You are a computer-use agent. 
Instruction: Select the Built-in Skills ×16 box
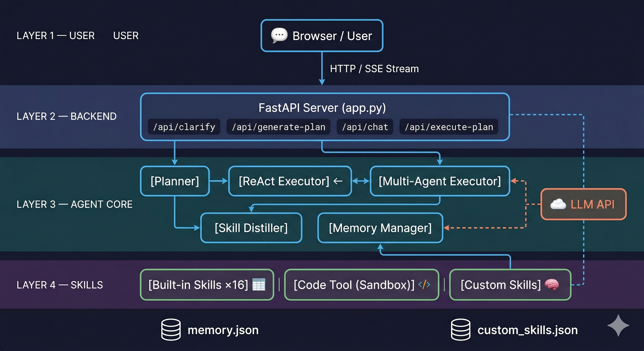point(207,285)
